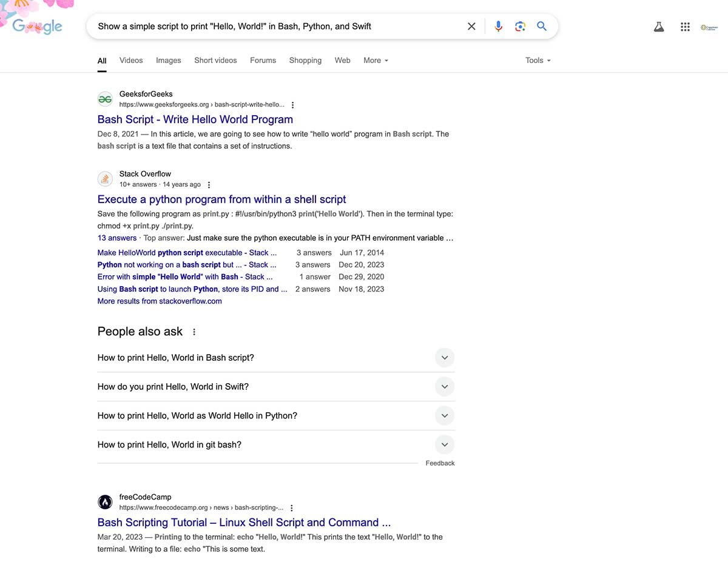Open options menu for freeCodeCamp result

point(291,508)
